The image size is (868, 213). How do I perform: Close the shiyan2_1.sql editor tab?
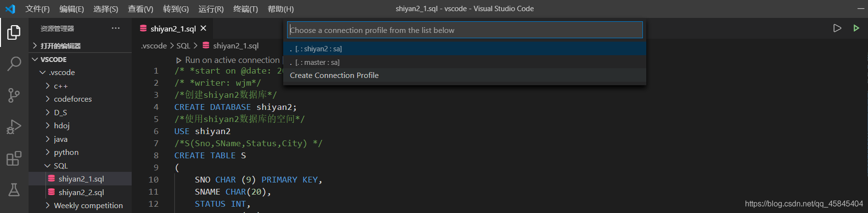coord(203,29)
